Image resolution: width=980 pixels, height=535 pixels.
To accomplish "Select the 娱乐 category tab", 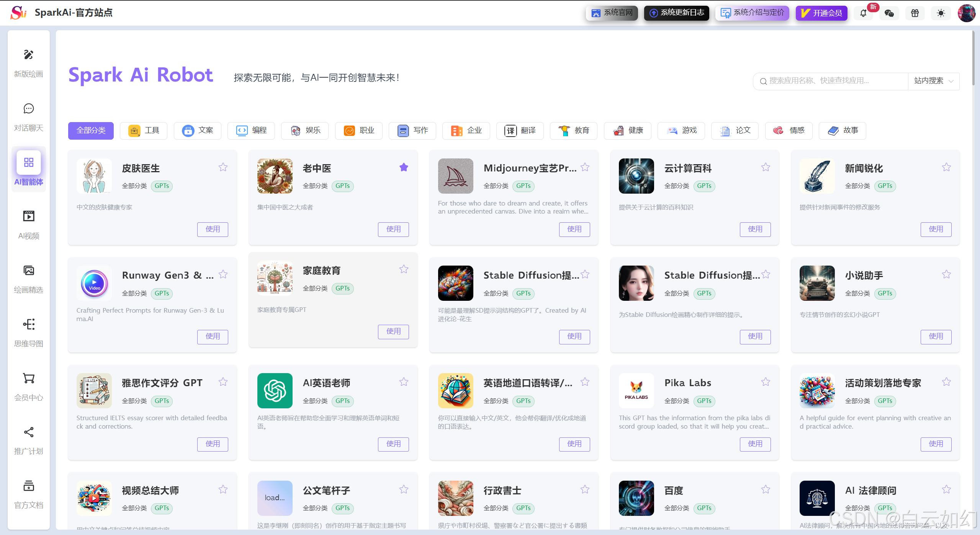I will (x=305, y=130).
